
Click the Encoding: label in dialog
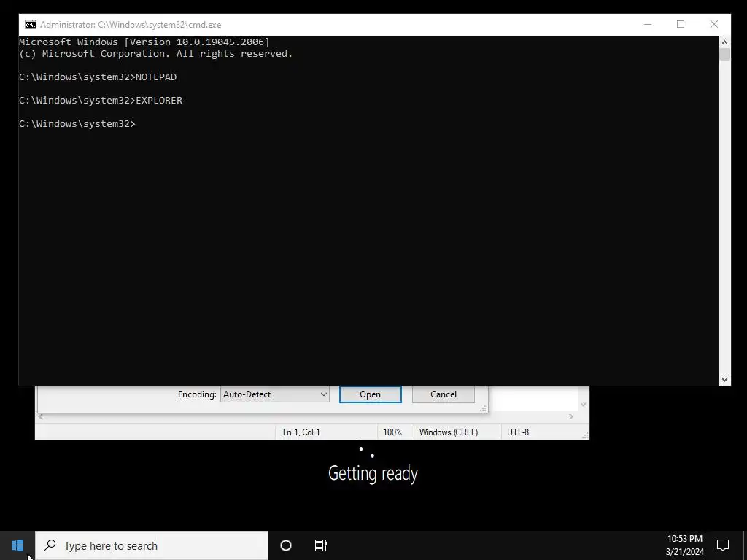pyautogui.click(x=197, y=394)
